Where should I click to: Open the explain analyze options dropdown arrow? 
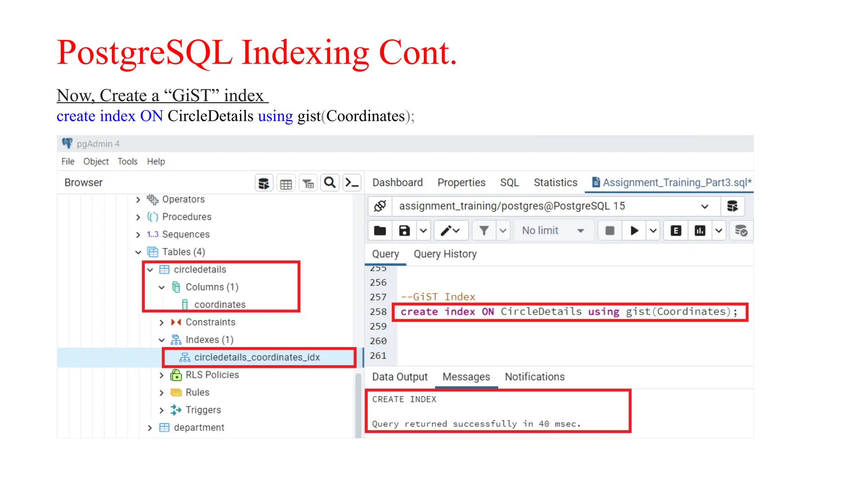[x=719, y=231]
